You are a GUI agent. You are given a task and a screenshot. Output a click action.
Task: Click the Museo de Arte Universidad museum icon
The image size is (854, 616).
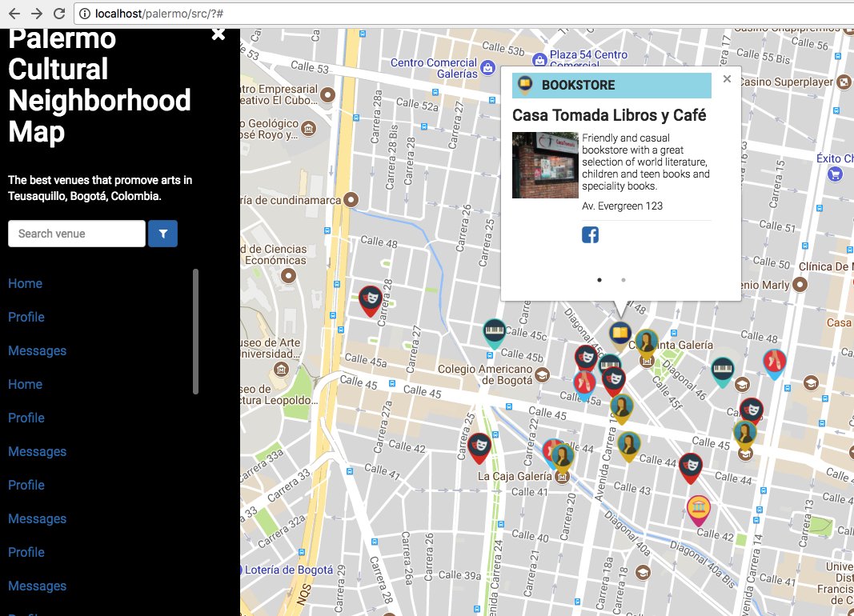[x=281, y=370]
